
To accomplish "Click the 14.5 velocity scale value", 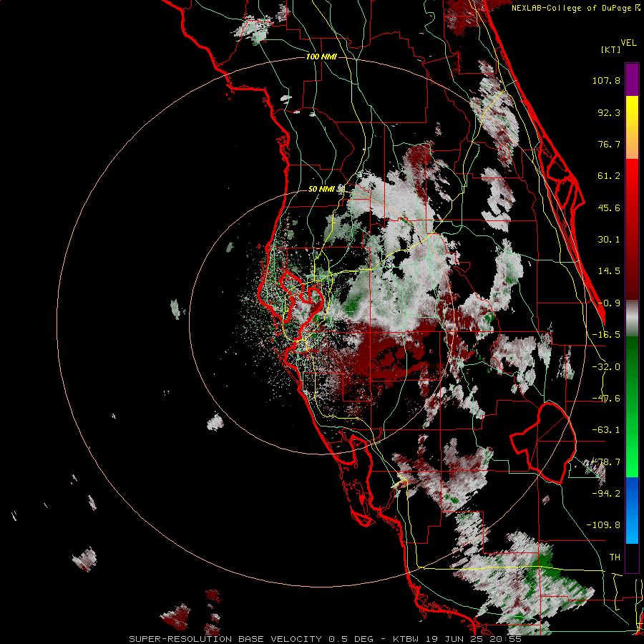I will click(x=609, y=271).
